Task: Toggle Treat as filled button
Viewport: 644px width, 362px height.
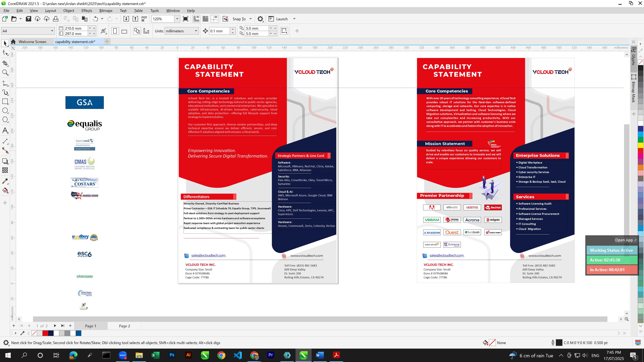Action: pyautogui.click(x=284, y=31)
